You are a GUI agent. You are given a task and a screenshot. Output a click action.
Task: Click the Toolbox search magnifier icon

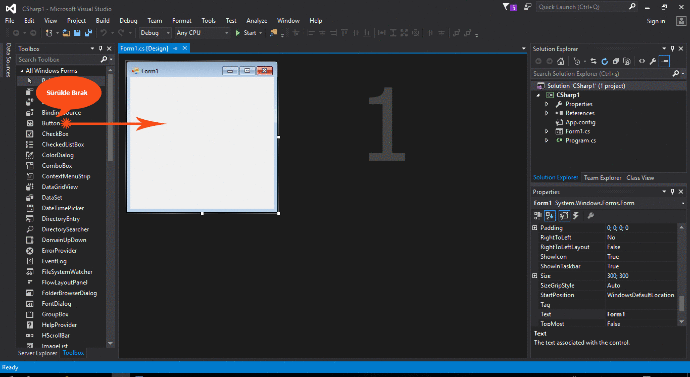click(x=104, y=59)
